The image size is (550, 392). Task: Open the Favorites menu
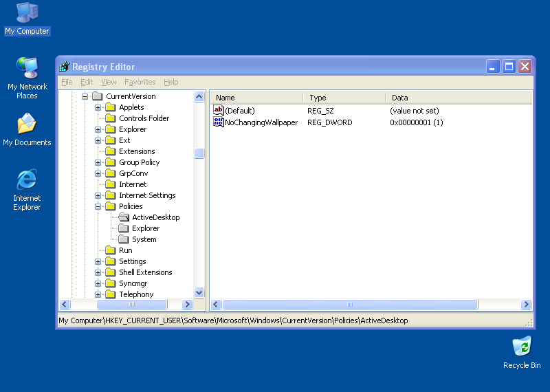click(140, 82)
